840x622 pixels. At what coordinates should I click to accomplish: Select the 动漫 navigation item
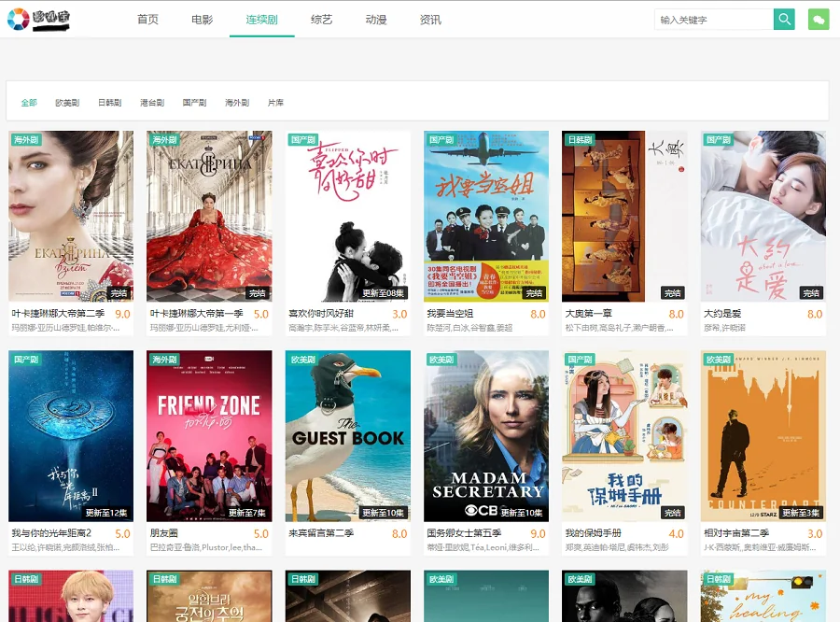coord(376,20)
